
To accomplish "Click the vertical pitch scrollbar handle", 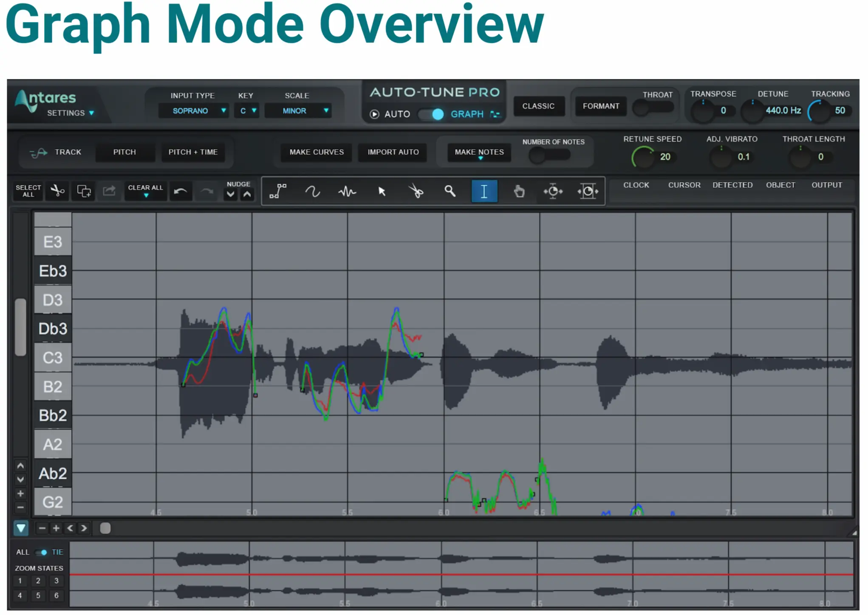I will (20, 327).
